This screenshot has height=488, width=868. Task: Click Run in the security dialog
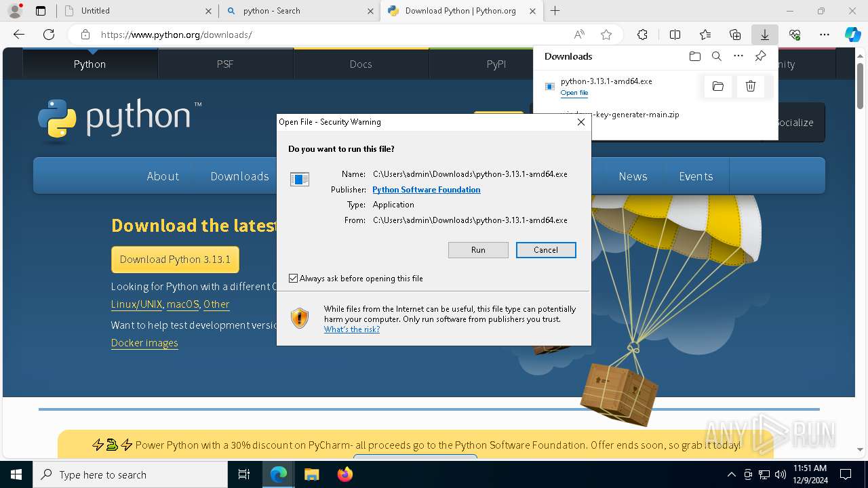point(478,250)
